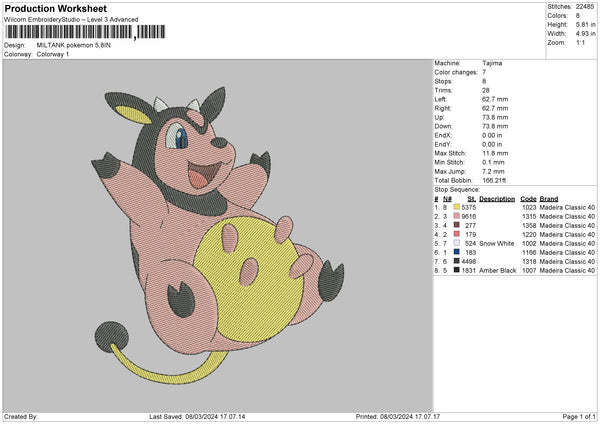Select the blue swatch for code 1166
This screenshot has height=424, width=600.
[x=457, y=252]
